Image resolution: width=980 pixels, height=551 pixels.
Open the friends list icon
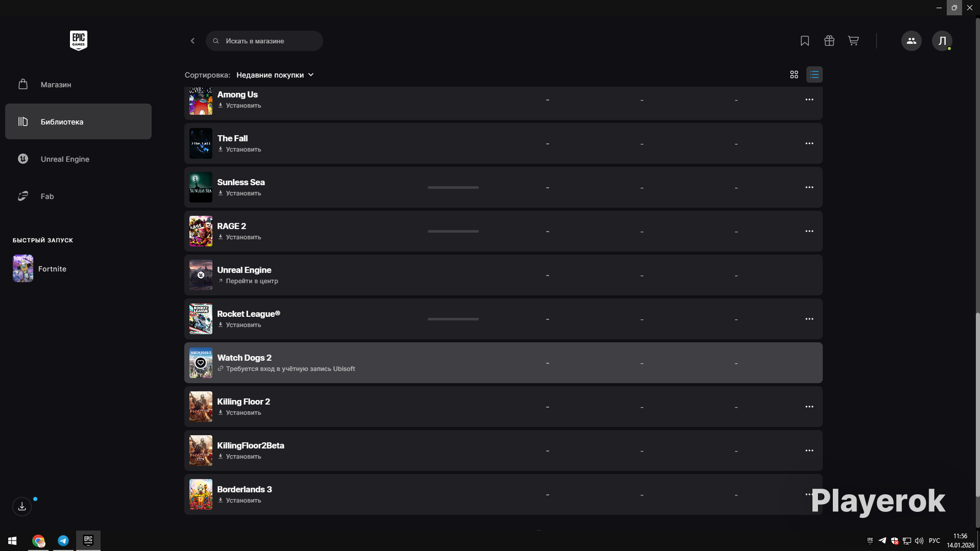911,41
